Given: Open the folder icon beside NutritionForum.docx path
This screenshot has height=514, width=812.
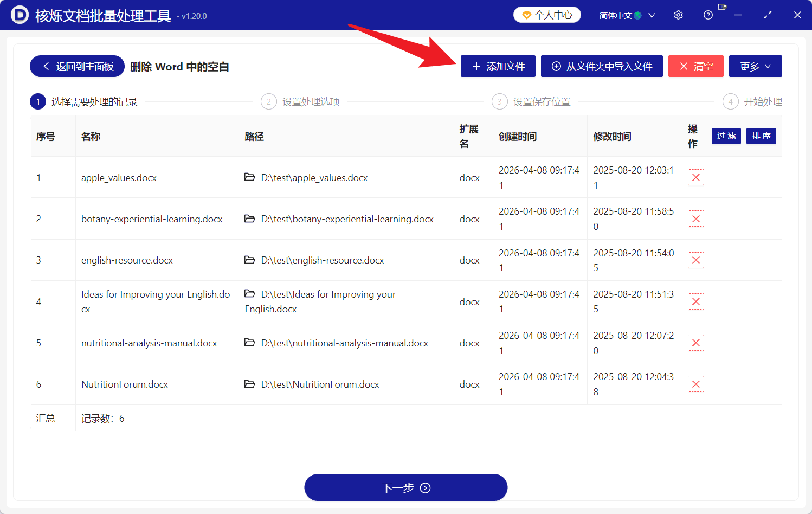Looking at the screenshot, I should (250, 384).
